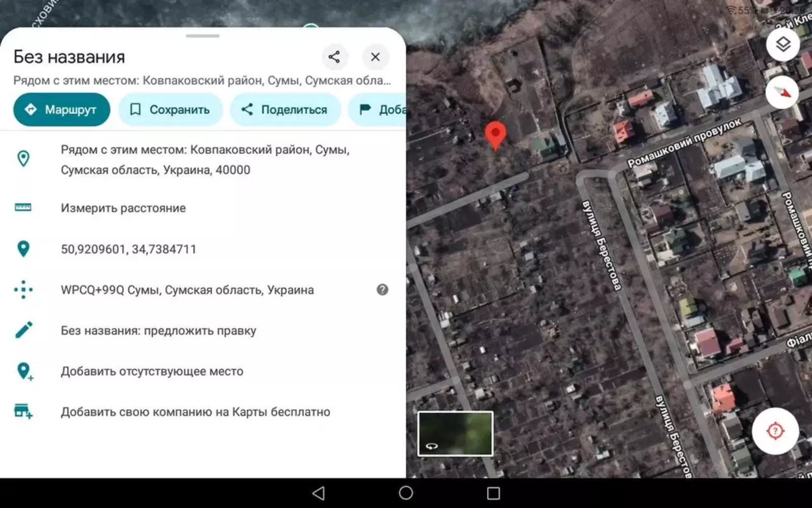Open the map layers picker
This screenshot has width=812, height=508.
(782, 44)
